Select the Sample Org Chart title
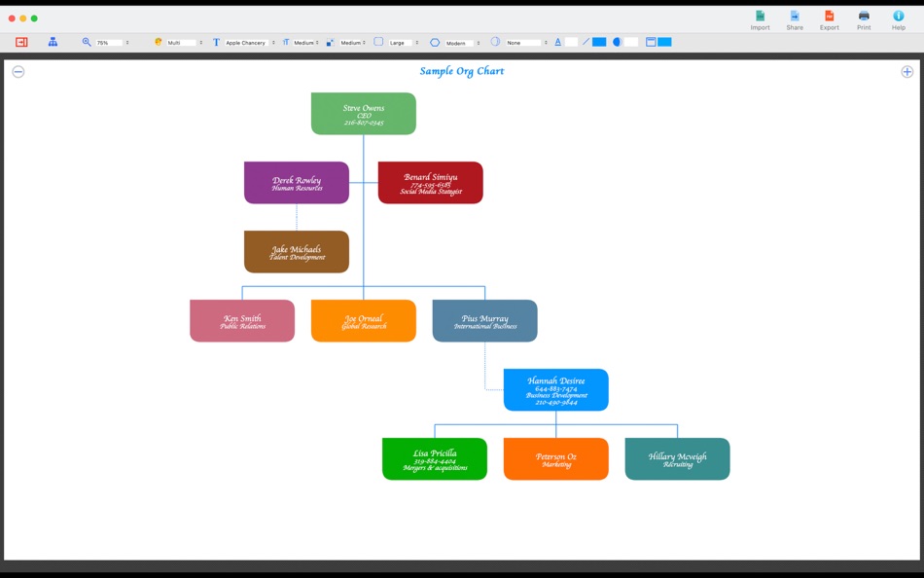 [462, 71]
